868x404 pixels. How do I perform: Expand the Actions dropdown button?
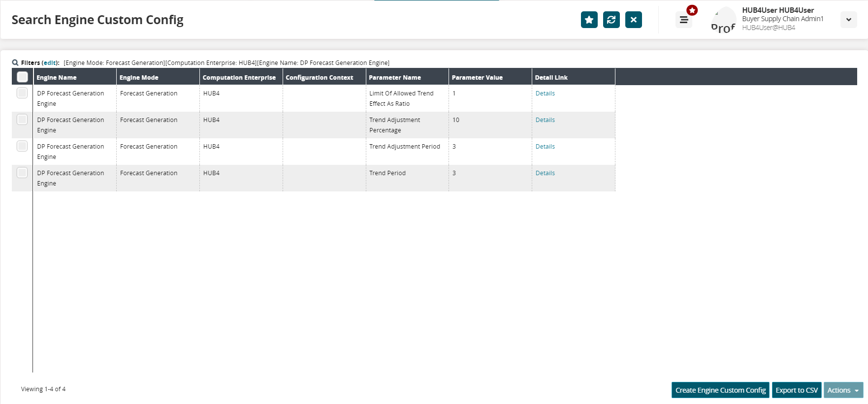point(843,390)
